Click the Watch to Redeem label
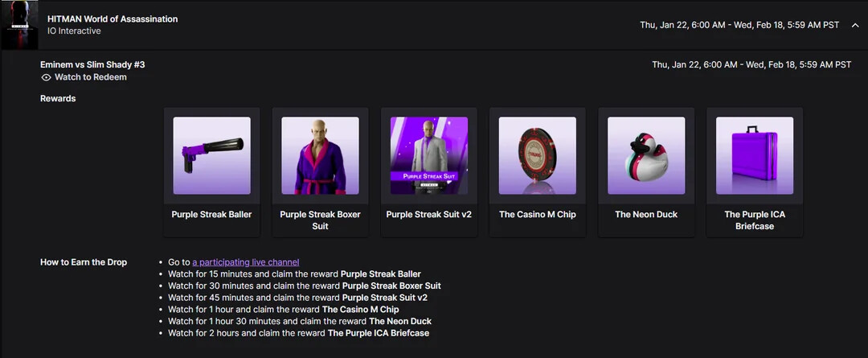 pos(90,77)
